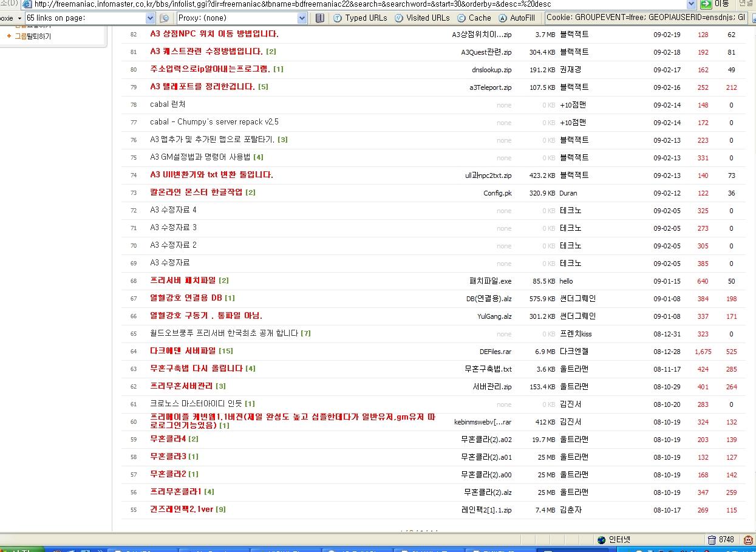Click the address bar URL field

[358, 4]
